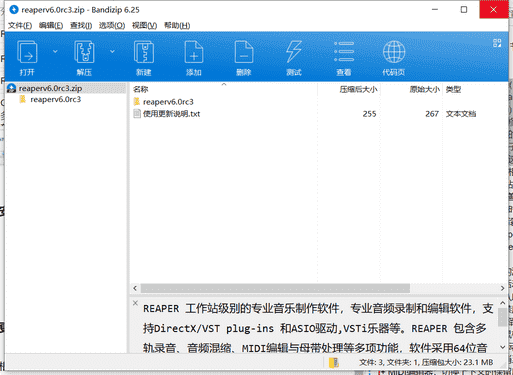Click the sort direction arrow above name column
Screen dimensions: 513x375
coord(224,85)
